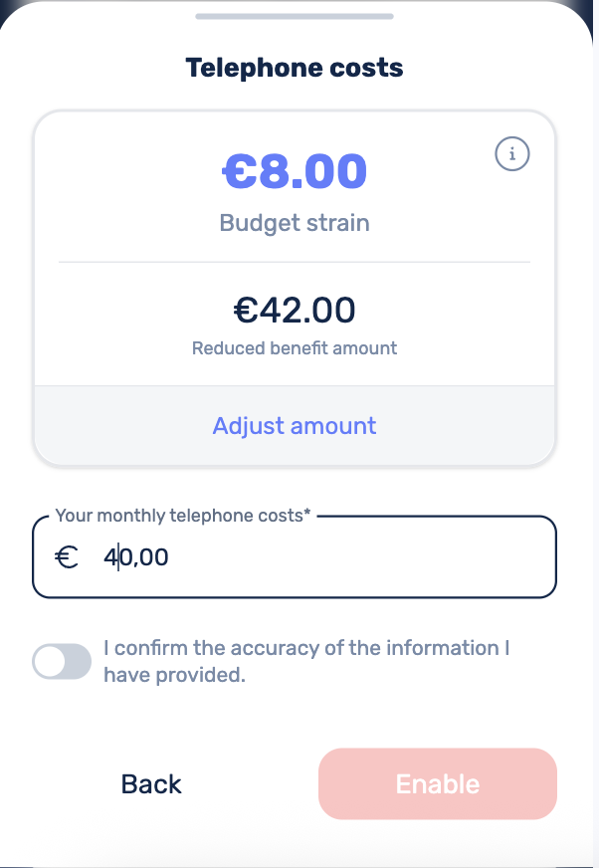Click the "Telephone costs" sheet title
This screenshot has width=599, height=868.
tap(295, 68)
